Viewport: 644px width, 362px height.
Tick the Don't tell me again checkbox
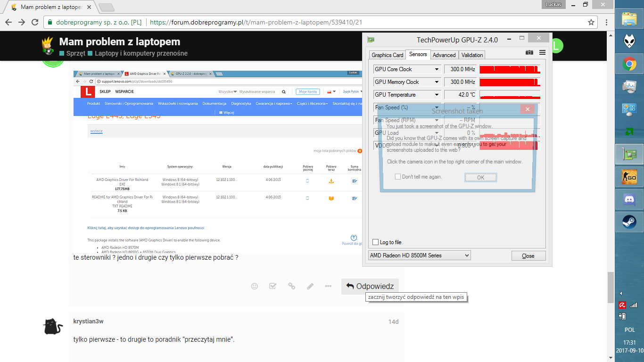[398, 177]
